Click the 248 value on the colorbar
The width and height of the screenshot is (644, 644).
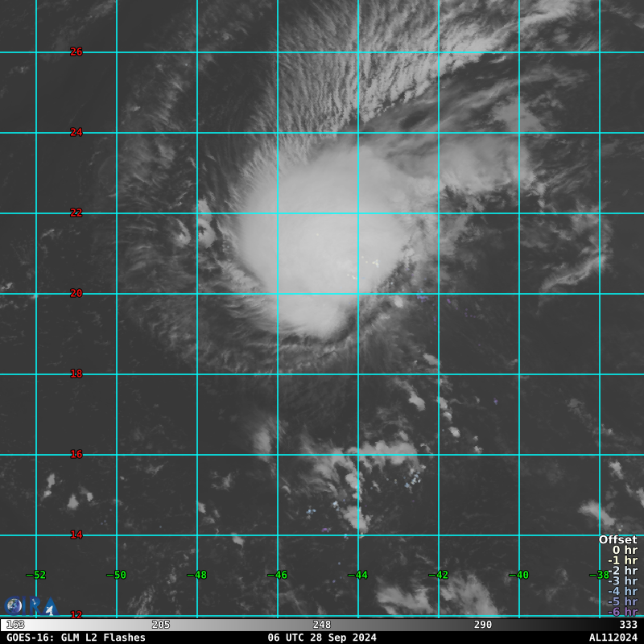322,625
